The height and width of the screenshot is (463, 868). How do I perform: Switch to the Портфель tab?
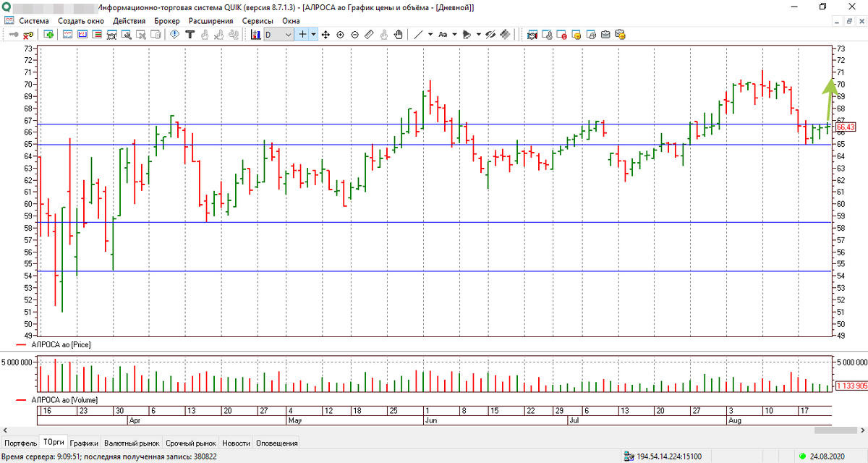(20, 443)
